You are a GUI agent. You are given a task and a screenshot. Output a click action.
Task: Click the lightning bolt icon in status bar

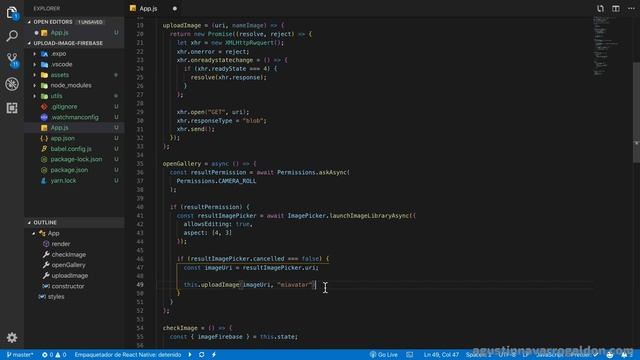point(214,355)
